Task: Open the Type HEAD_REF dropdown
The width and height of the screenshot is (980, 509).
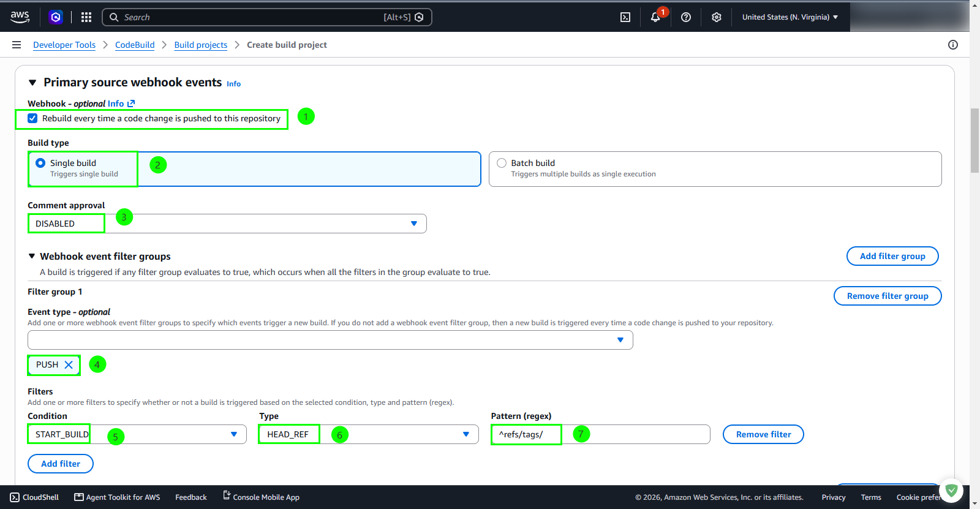Action: click(x=369, y=434)
